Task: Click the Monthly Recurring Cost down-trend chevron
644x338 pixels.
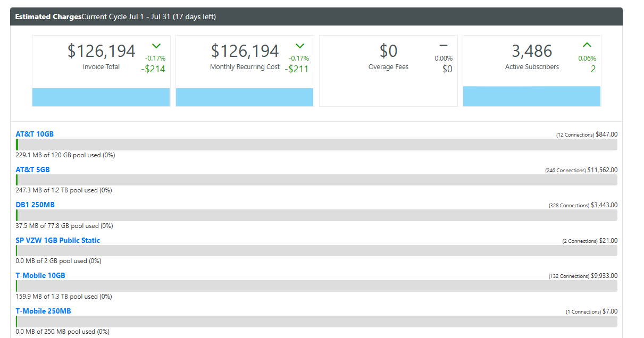Action: 300,46
